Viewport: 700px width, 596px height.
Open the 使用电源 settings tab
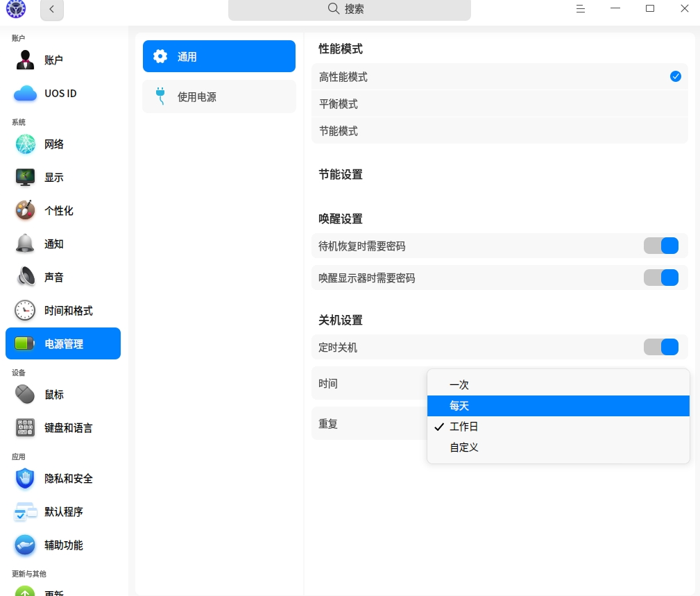pos(219,96)
